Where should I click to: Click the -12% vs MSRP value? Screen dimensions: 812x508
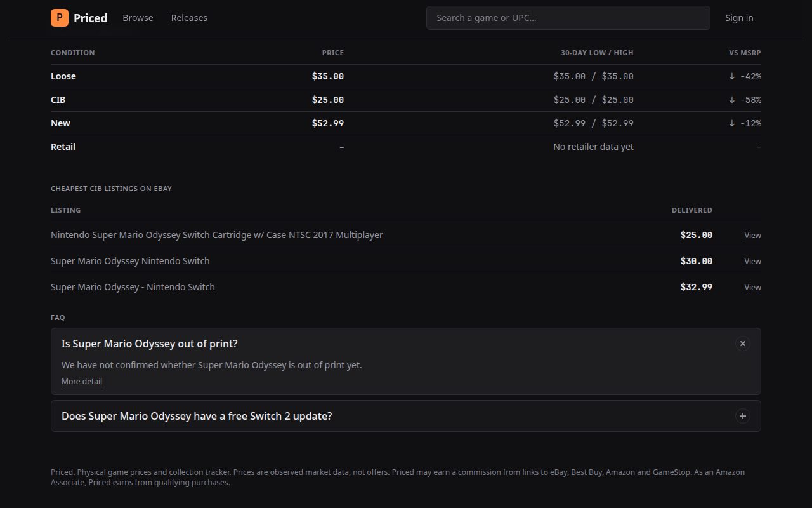click(x=745, y=123)
